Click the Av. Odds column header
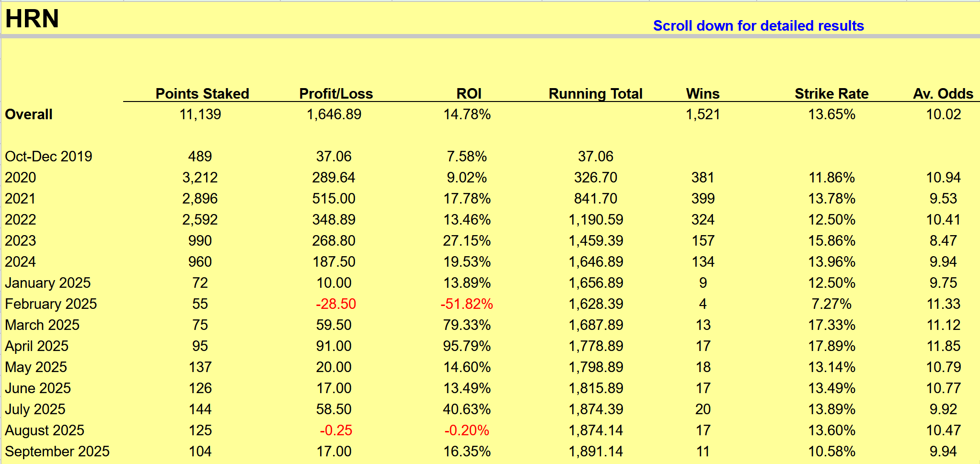The width and height of the screenshot is (980, 464). [943, 93]
